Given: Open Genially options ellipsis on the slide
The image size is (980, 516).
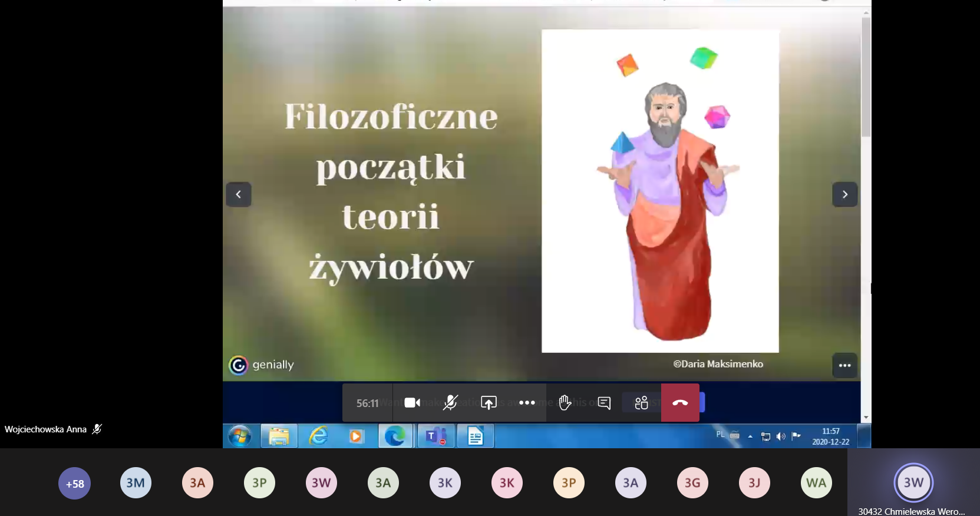Looking at the screenshot, I should point(844,365).
